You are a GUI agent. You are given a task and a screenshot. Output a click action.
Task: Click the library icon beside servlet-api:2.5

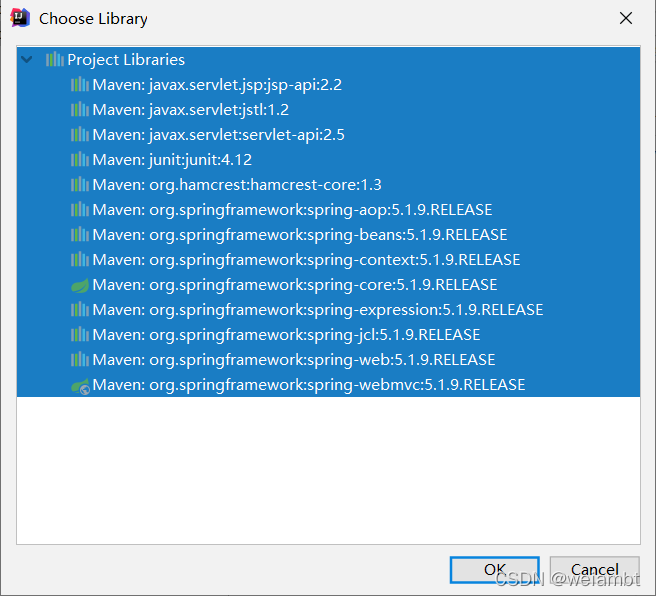coord(79,135)
